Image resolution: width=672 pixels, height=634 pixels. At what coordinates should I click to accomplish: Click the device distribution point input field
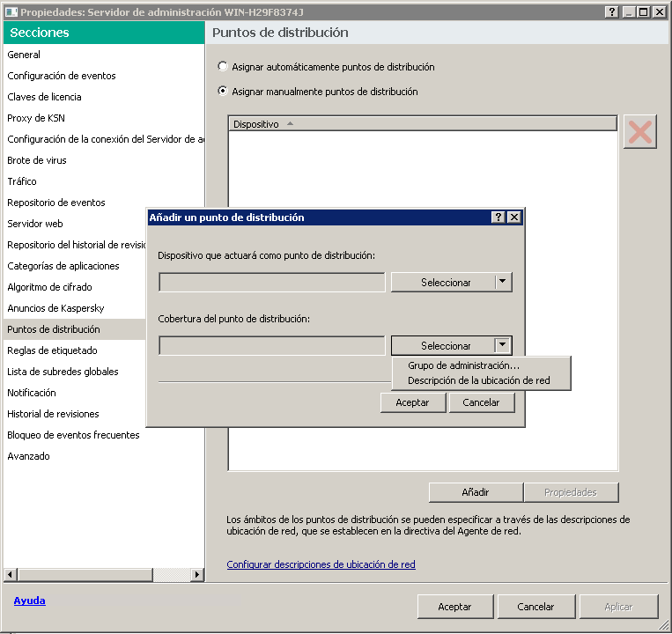coord(271,283)
